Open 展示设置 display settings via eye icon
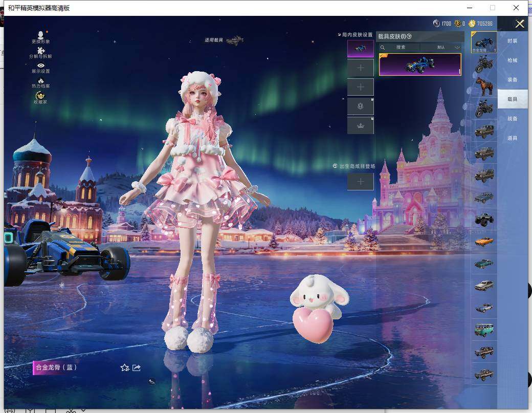The width and height of the screenshot is (532, 413). pos(40,69)
